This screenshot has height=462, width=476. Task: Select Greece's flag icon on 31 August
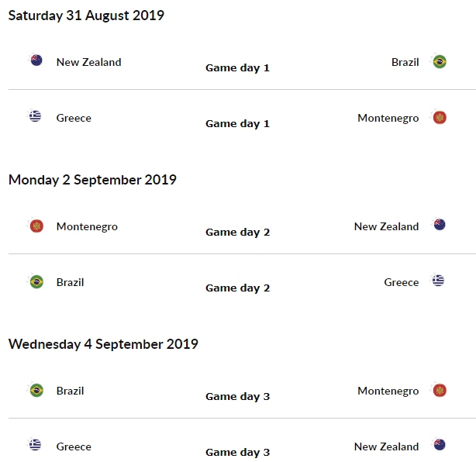[36, 117]
